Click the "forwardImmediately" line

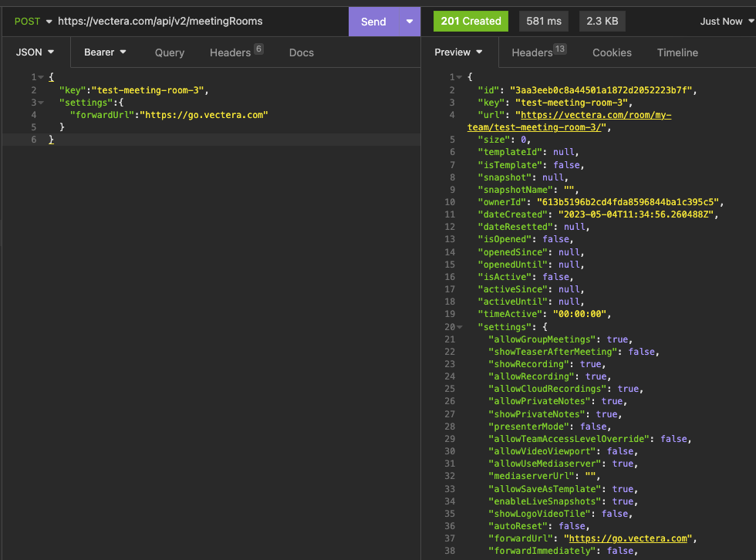point(563,551)
